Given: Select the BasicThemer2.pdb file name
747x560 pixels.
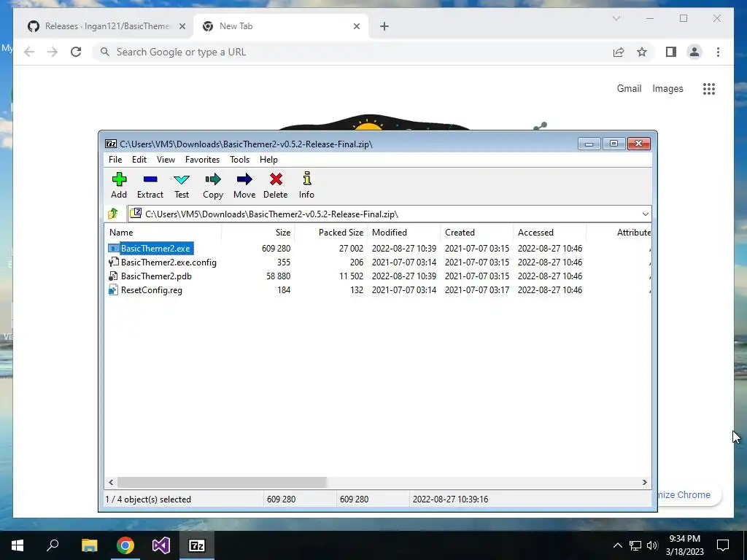Looking at the screenshot, I should [156, 276].
